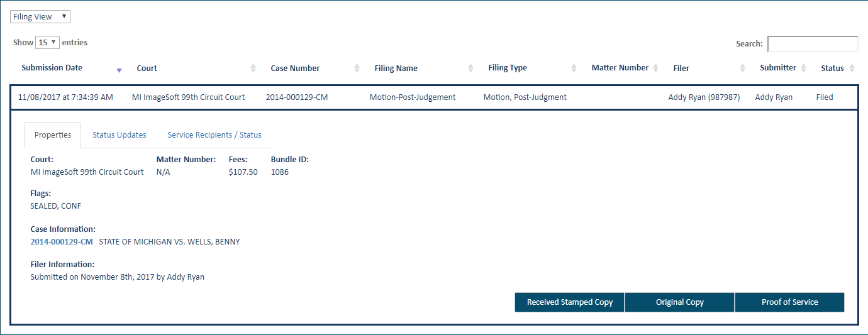Focus the Search input field
The width and height of the screenshot is (868, 335).
coord(813,44)
